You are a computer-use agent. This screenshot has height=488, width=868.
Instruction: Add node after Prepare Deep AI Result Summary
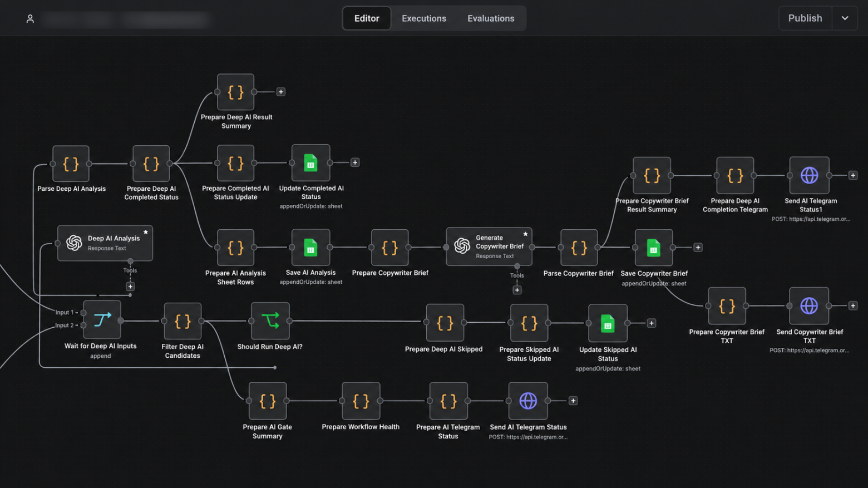click(281, 92)
